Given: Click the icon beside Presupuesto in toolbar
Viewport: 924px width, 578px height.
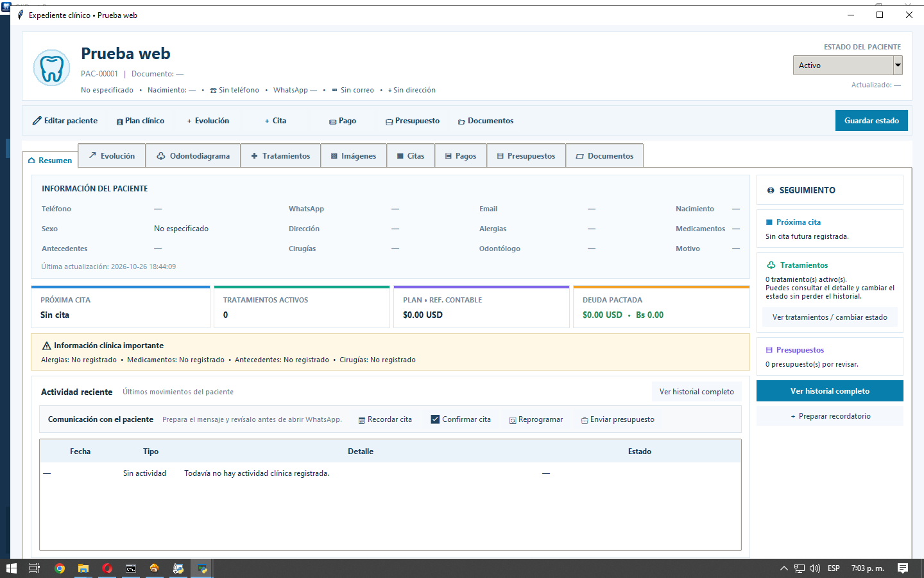Looking at the screenshot, I should coord(389,121).
